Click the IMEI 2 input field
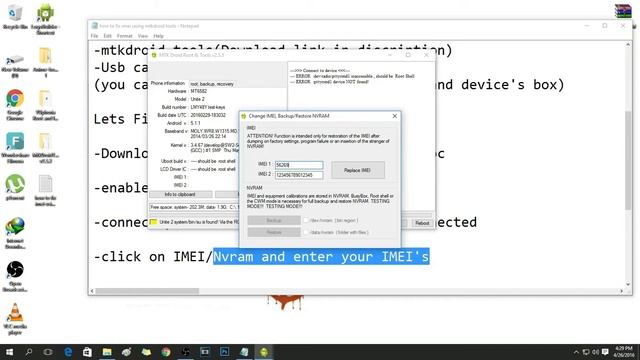Screen dimensions: 640x360 pyautogui.click(x=299, y=175)
